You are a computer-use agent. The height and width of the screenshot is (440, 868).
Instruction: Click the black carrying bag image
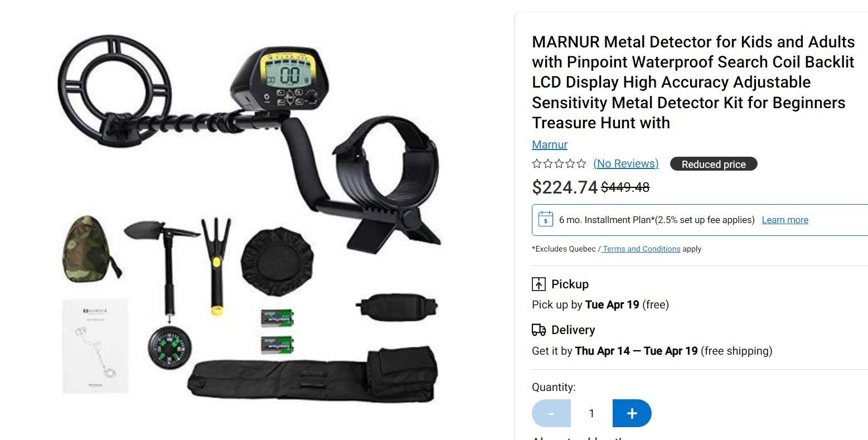[312, 374]
